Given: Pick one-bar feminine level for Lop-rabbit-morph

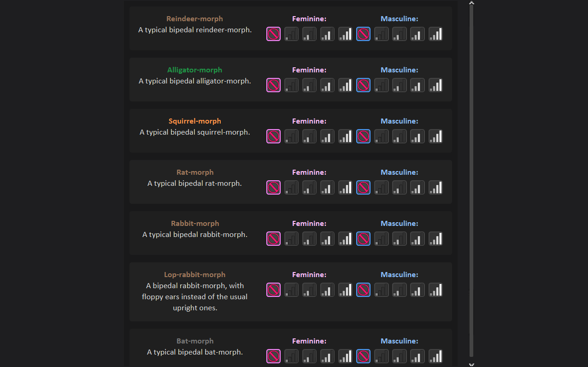Looking at the screenshot, I should tap(291, 290).
